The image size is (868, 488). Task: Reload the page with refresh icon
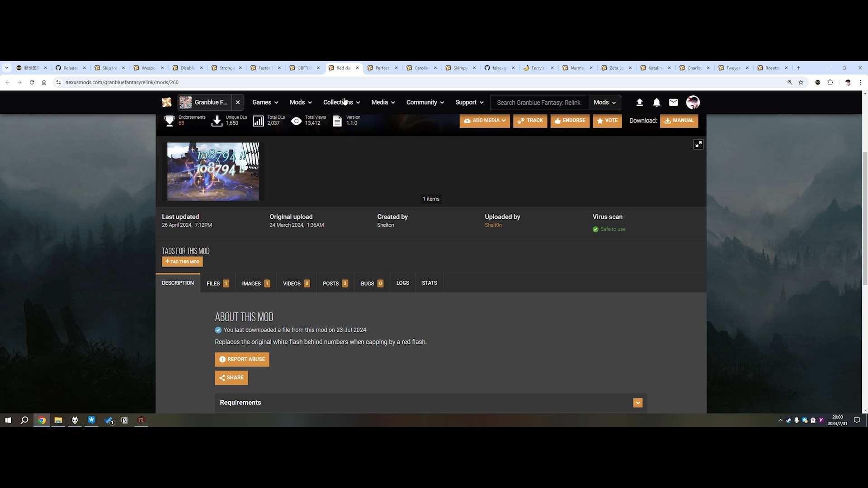[x=32, y=82]
